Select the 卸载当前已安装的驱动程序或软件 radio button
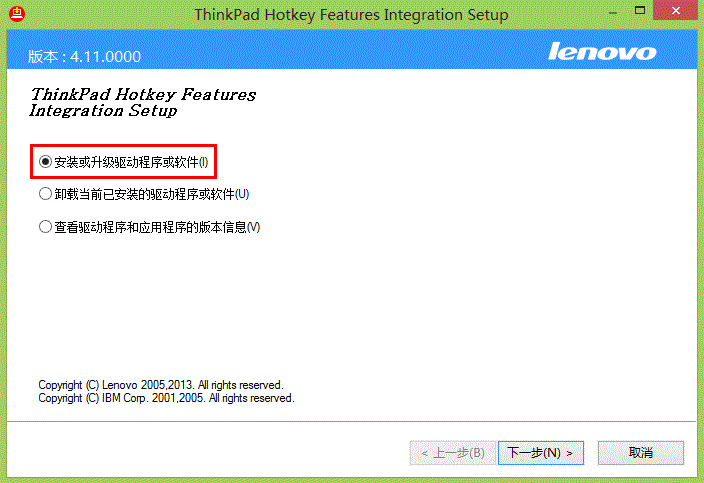Image resolution: width=704 pixels, height=483 pixels. pos(45,194)
